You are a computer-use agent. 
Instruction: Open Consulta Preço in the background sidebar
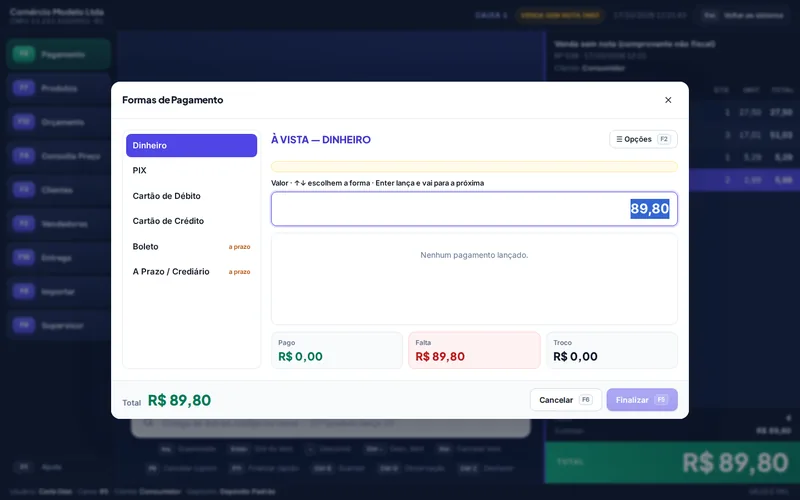(x=59, y=156)
